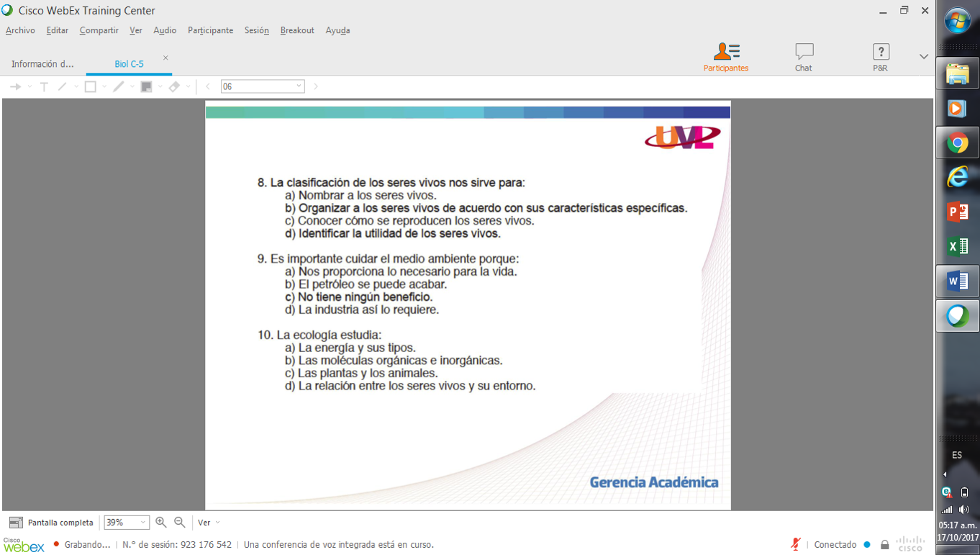Click the volume speaker tray icon
Screen dimensions: 980x555
pyautogui.click(x=964, y=510)
